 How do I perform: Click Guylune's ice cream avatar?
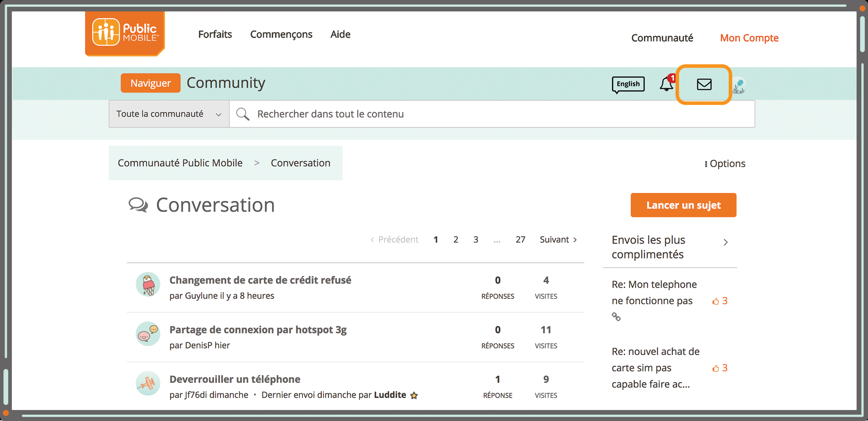(148, 285)
